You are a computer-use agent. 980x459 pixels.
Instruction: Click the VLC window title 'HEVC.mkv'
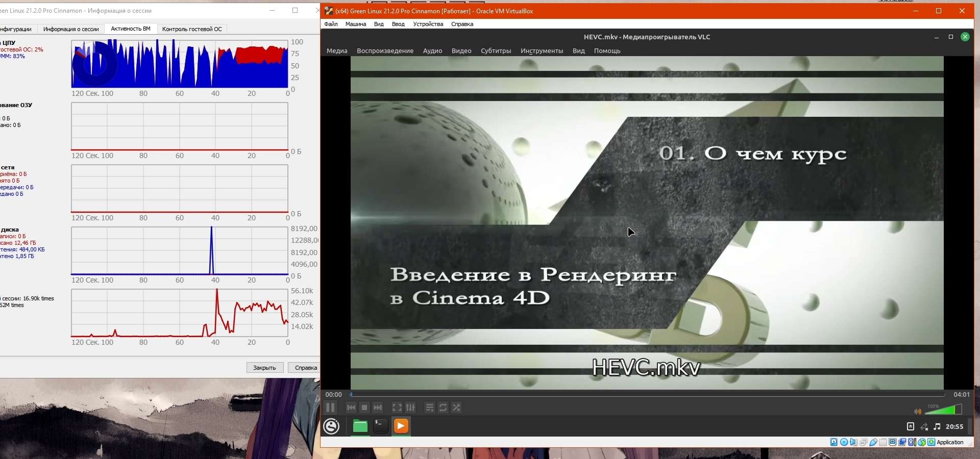[x=647, y=37]
